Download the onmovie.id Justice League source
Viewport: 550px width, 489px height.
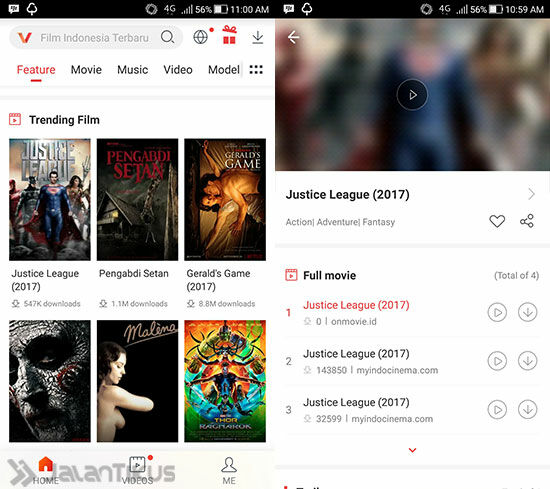pos(528,312)
